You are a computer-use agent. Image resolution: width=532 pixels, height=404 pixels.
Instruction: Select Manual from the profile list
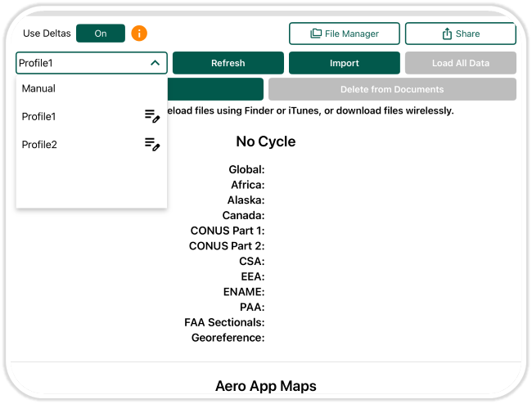coord(39,88)
